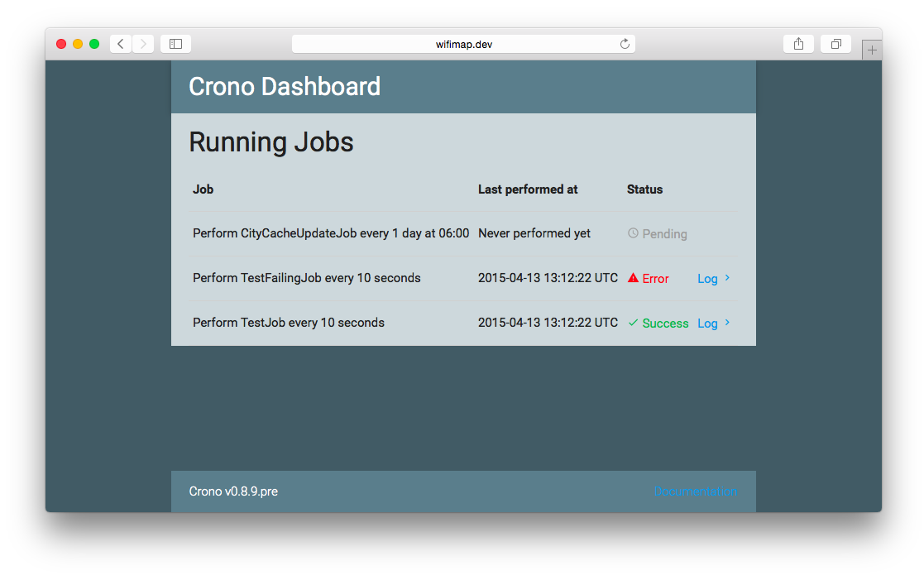Minimize the Safari window
This screenshot has width=924, height=580.
pos(78,44)
